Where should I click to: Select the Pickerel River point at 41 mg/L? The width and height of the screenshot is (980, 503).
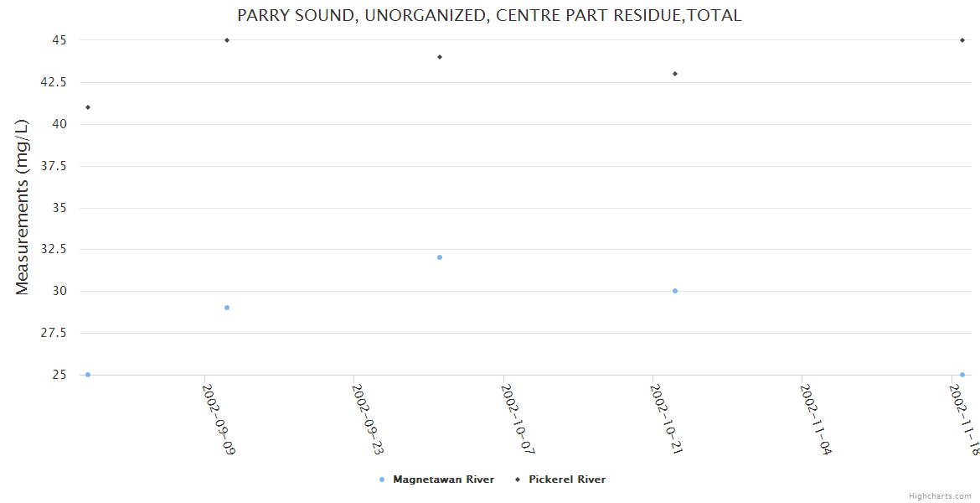(x=88, y=107)
